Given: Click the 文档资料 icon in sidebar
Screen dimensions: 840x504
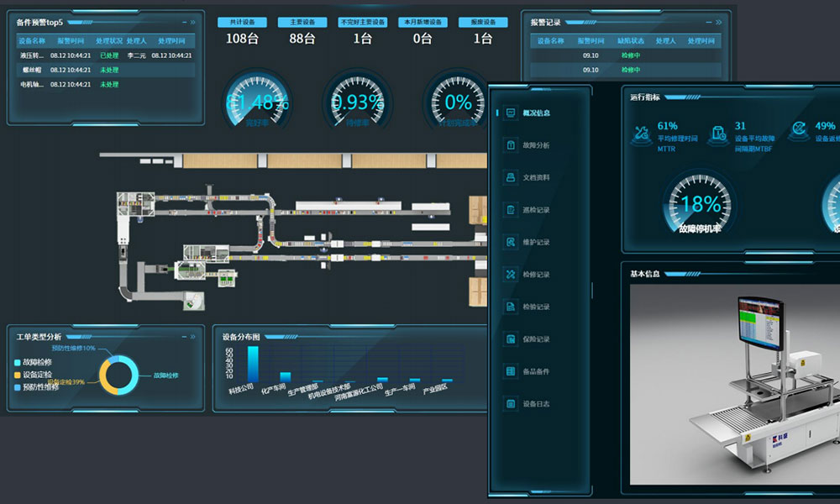Looking at the screenshot, I should [511, 177].
